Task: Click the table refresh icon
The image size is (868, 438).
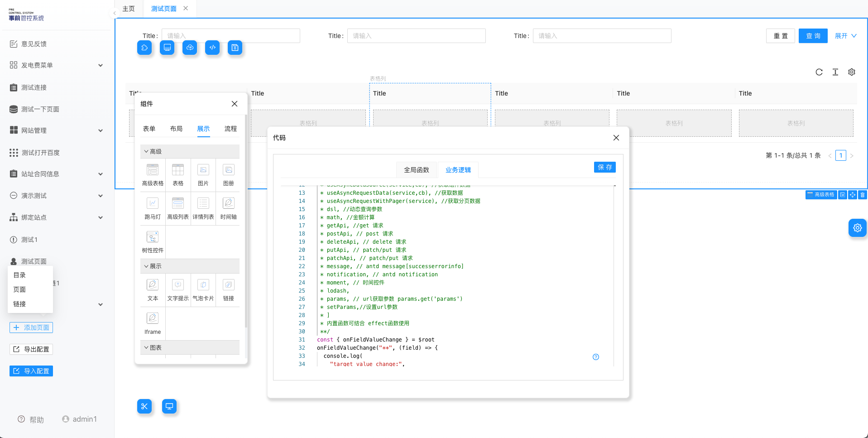Action: pyautogui.click(x=819, y=72)
